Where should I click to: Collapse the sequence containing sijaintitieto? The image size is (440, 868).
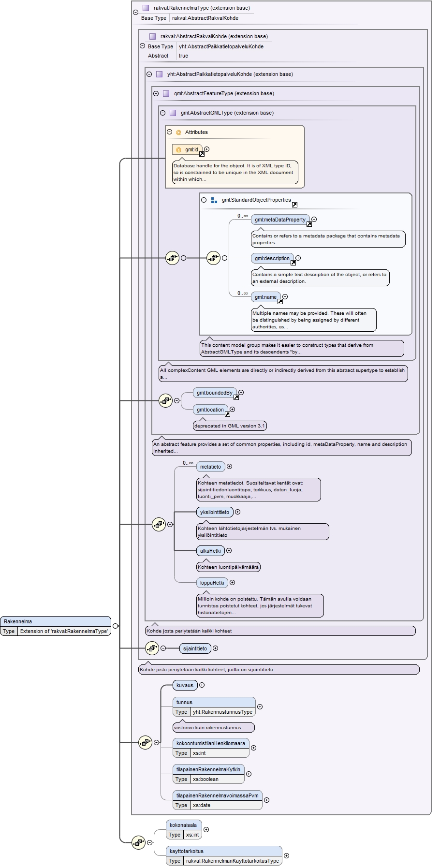coord(163,648)
